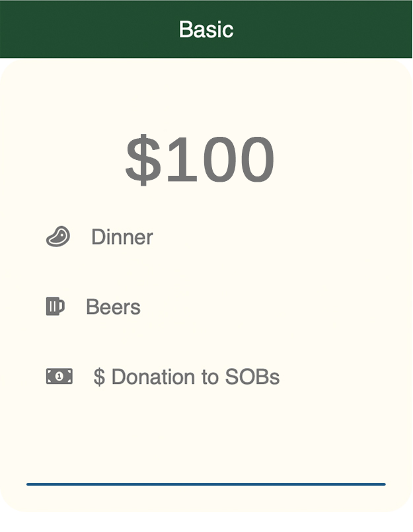The height and width of the screenshot is (532, 413).
Task: Click the circle in the banknote icon's center
Action: (59, 376)
